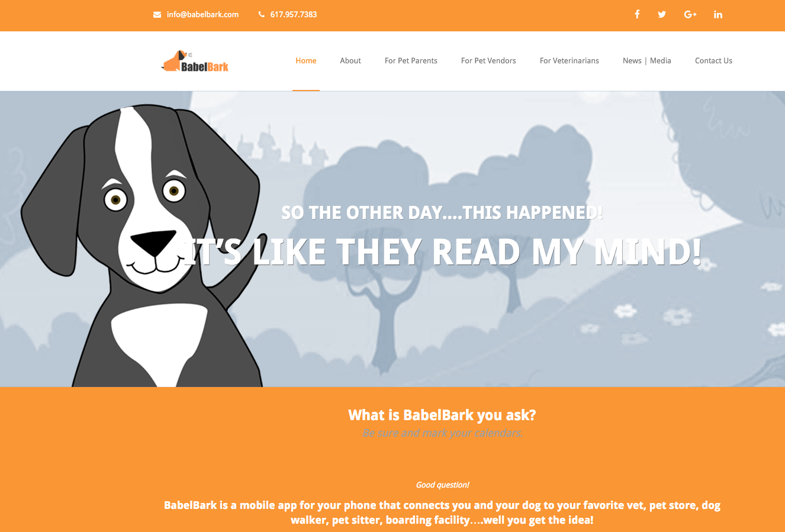
Task: Open the Facebook social icon
Action: pyautogui.click(x=637, y=14)
